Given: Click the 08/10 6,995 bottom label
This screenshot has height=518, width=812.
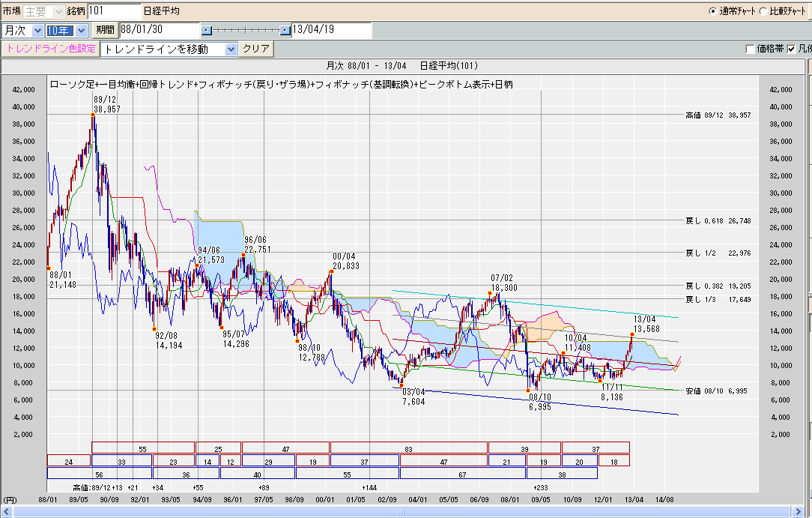Looking at the screenshot, I should tap(540, 402).
